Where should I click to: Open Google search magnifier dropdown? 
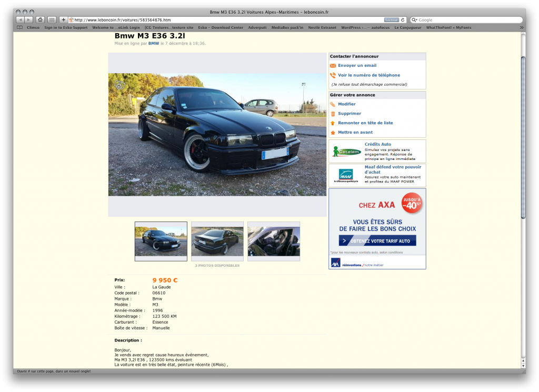(x=415, y=20)
